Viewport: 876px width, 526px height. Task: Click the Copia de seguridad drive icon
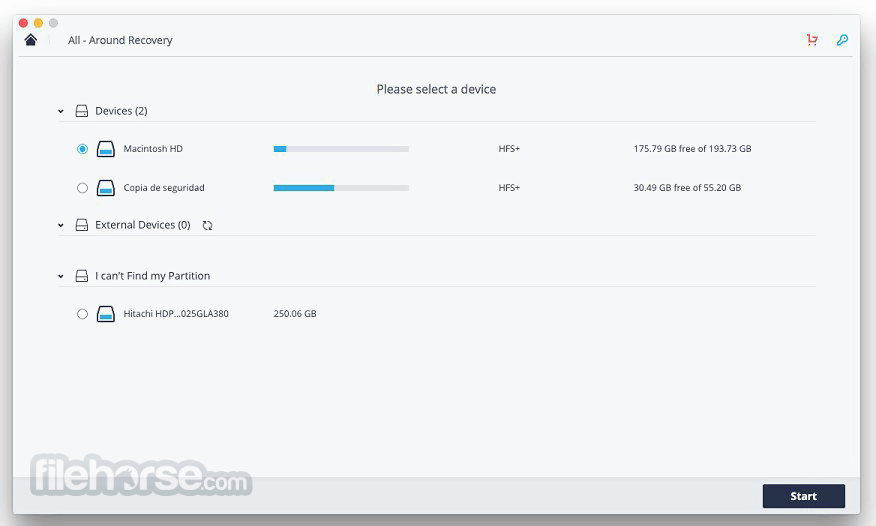pyautogui.click(x=106, y=188)
